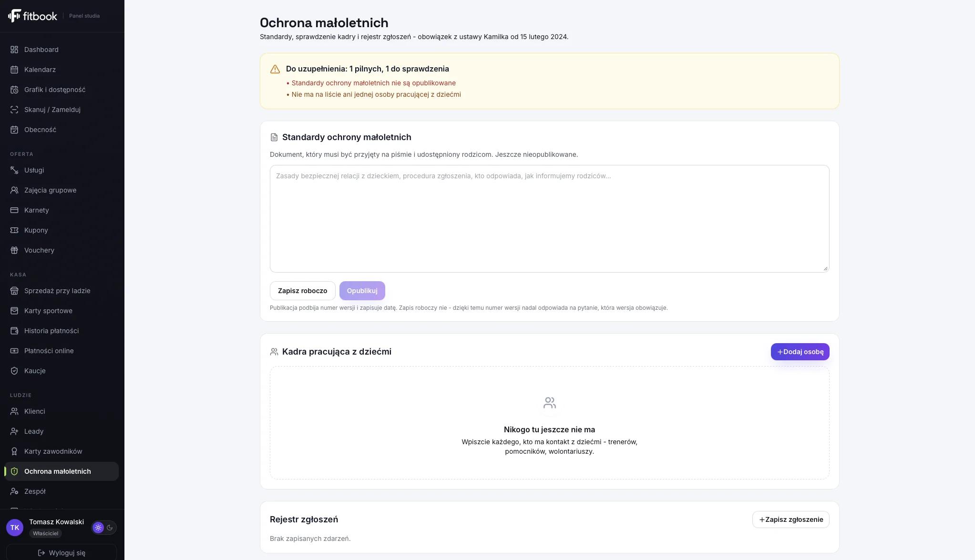This screenshot has height=560, width=975.
Task: Click the Vouchery gift icon
Action: (14, 250)
